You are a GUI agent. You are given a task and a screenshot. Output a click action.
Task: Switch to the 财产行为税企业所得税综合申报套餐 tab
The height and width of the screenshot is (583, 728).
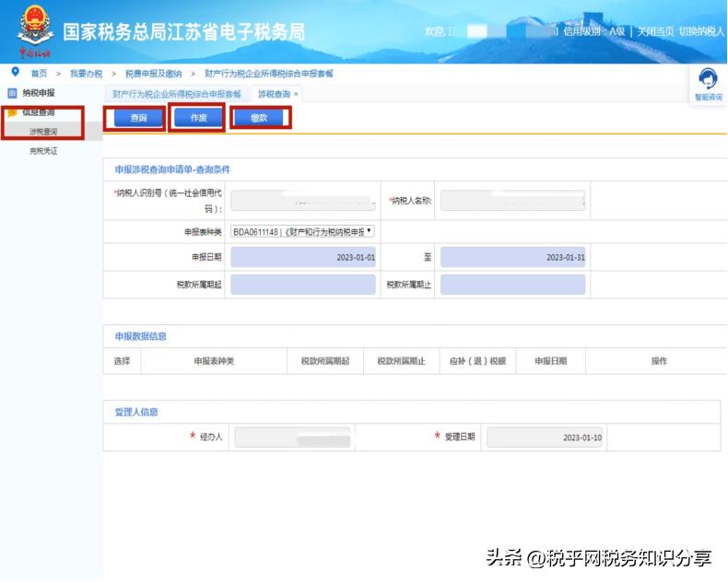click(176, 94)
